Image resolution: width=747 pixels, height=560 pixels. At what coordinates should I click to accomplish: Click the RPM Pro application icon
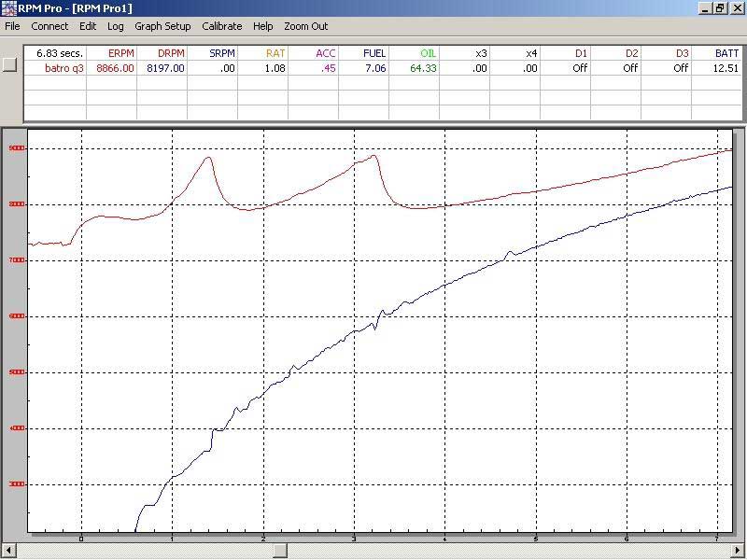pos(8,8)
